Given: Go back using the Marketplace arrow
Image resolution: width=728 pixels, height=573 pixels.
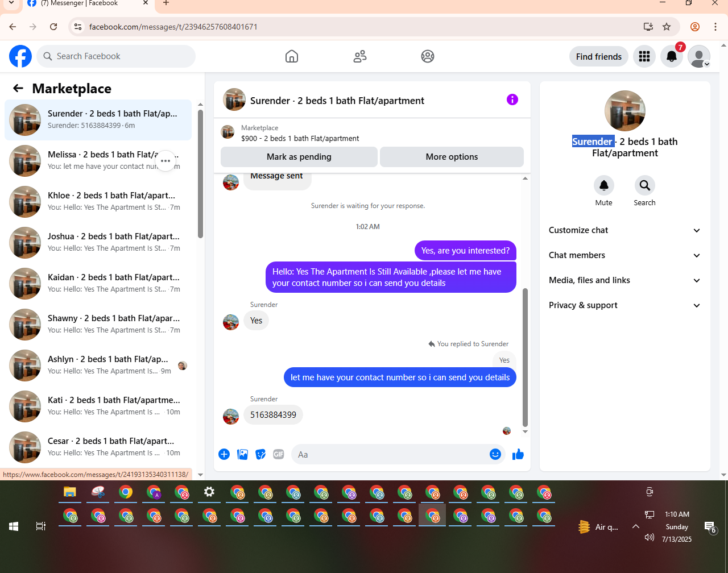Looking at the screenshot, I should tap(18, 88).
